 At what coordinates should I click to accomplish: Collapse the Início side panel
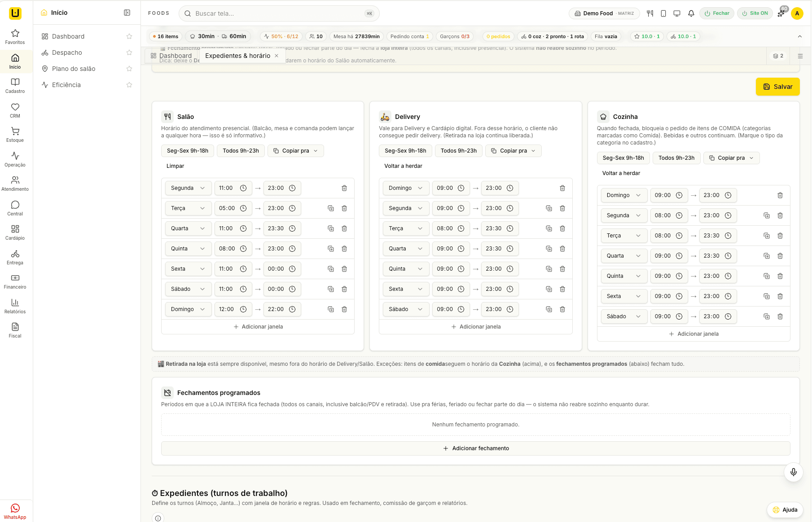coord(127,13)
